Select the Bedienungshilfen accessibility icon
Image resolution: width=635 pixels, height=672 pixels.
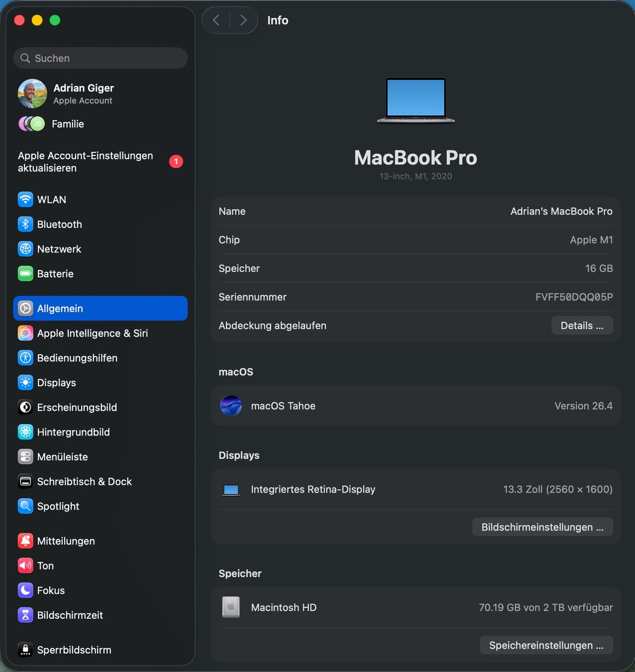click(x=25, y=358)
